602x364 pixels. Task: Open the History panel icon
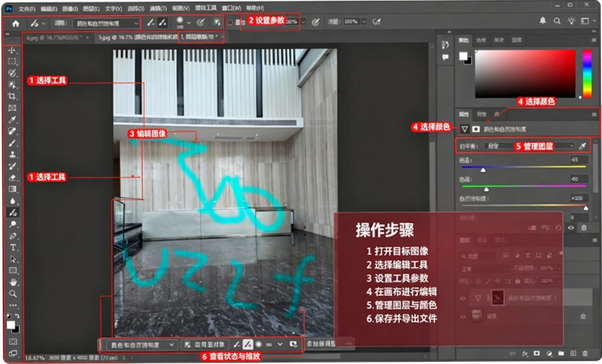tap(445, 45)
